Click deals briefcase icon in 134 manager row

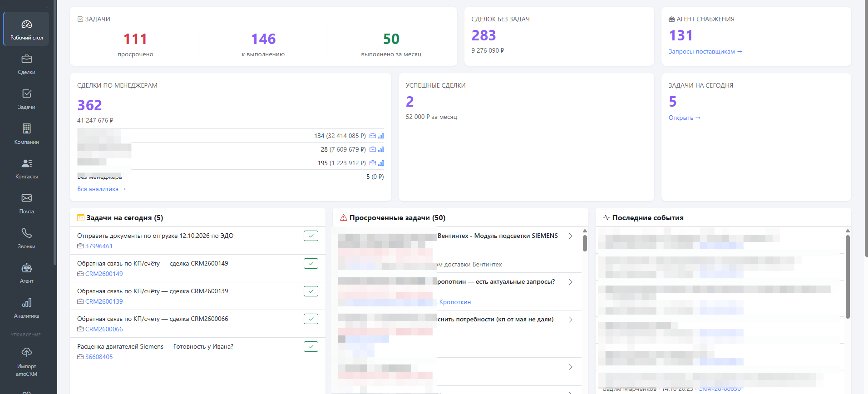click(373, 136)
